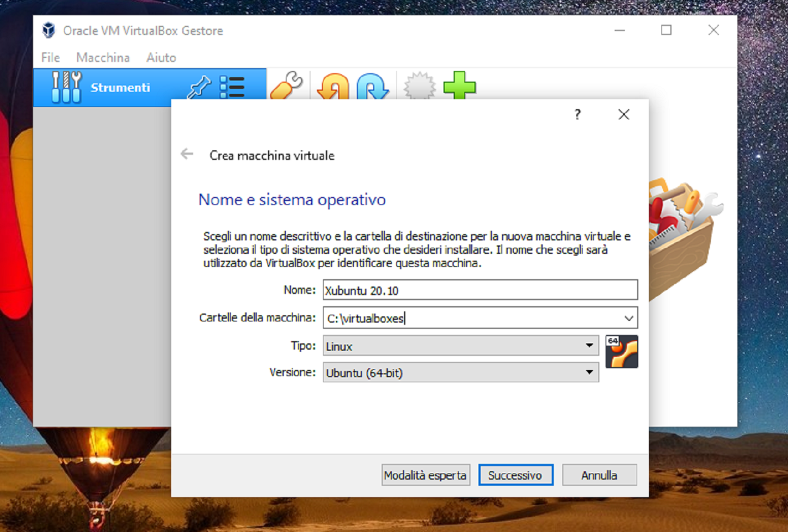
Task: Open the Tipo dropdown showing Linux
Action: pos(460,346)
